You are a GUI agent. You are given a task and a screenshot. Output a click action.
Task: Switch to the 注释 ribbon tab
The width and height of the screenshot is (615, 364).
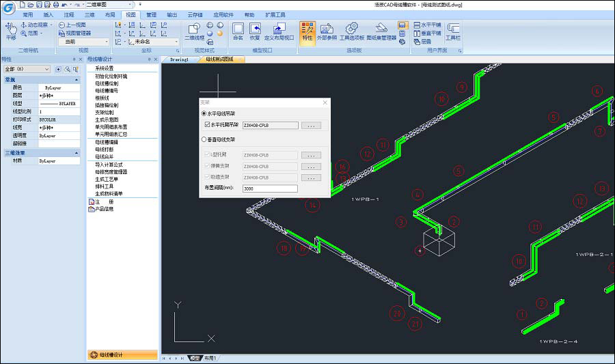(x=69, y=15)
